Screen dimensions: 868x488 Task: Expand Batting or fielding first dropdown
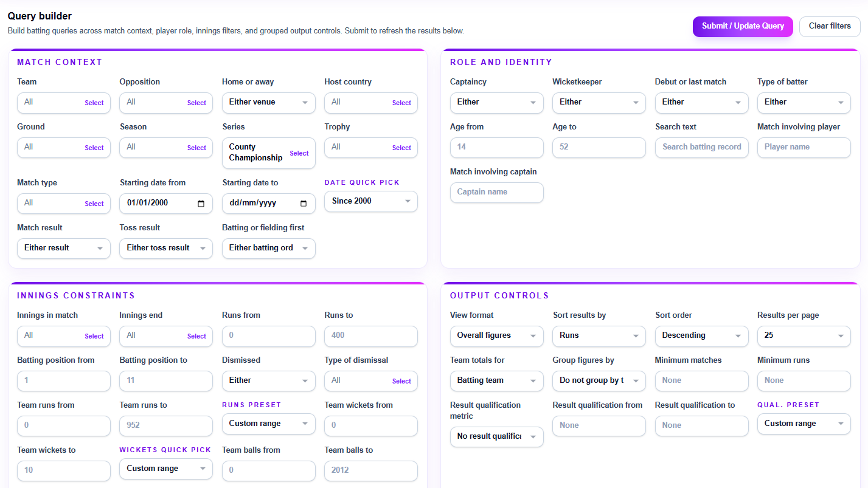coord(269,249)
